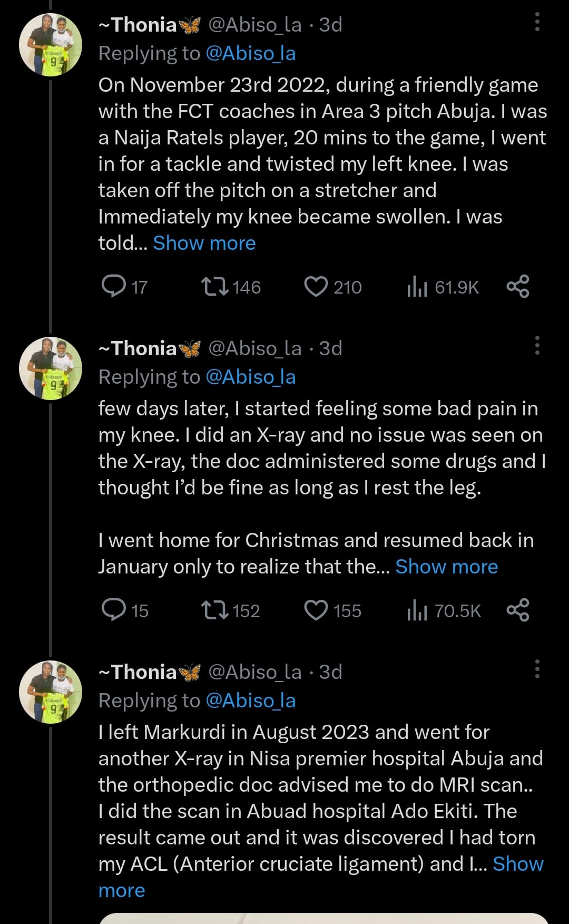Screen dimensions: 569x924
Task: Expand the ACL tweet with Show more
Action: (517, 864)
